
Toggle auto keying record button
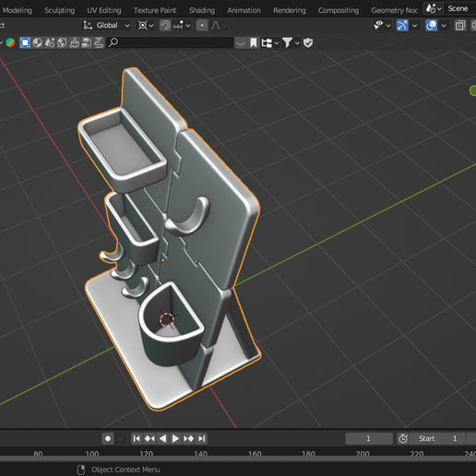click(108, 438)
